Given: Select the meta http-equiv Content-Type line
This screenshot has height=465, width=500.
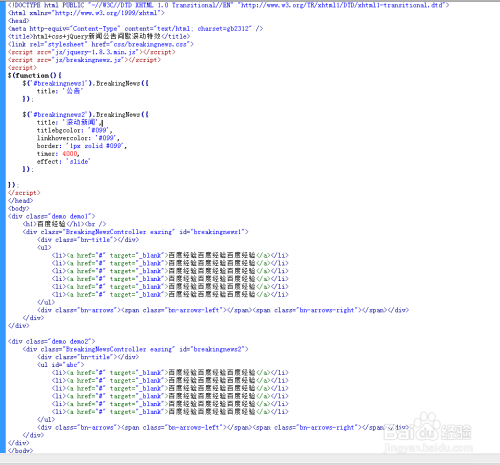Looking at the screenshot, I should (135, 29).
